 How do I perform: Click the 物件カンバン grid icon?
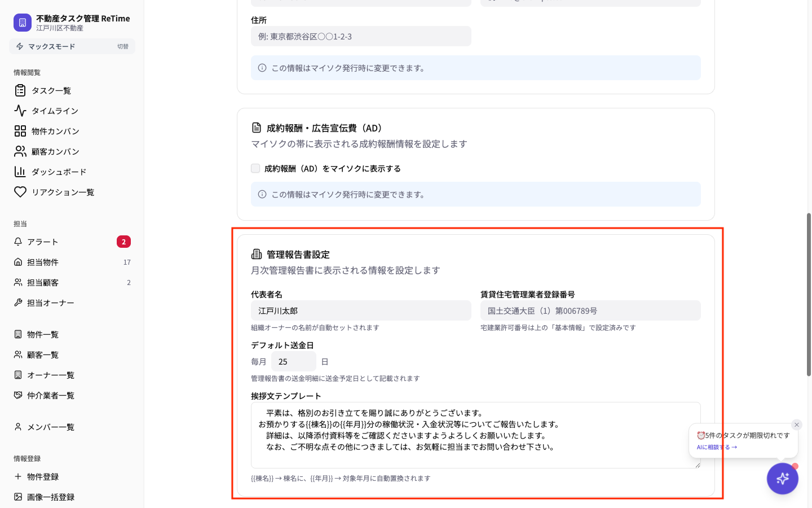pos(20,131)
